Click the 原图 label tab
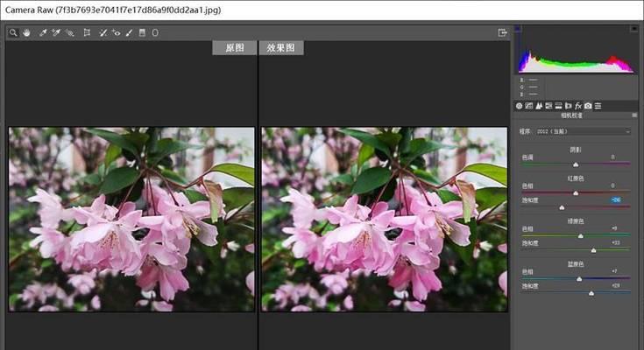Image resolution: width=644 pixels, height=350 pixels. pyautogui.click(x=235, y=47)
